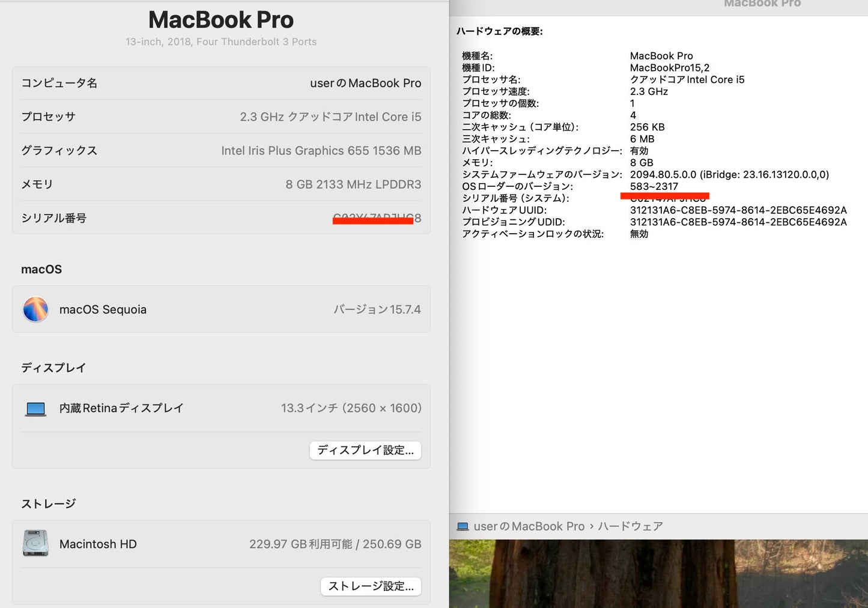Viewport: 868px width, 608px height.
Task: Click the '6 MB' L3 cache value
Action: click(x=642, y=139)
